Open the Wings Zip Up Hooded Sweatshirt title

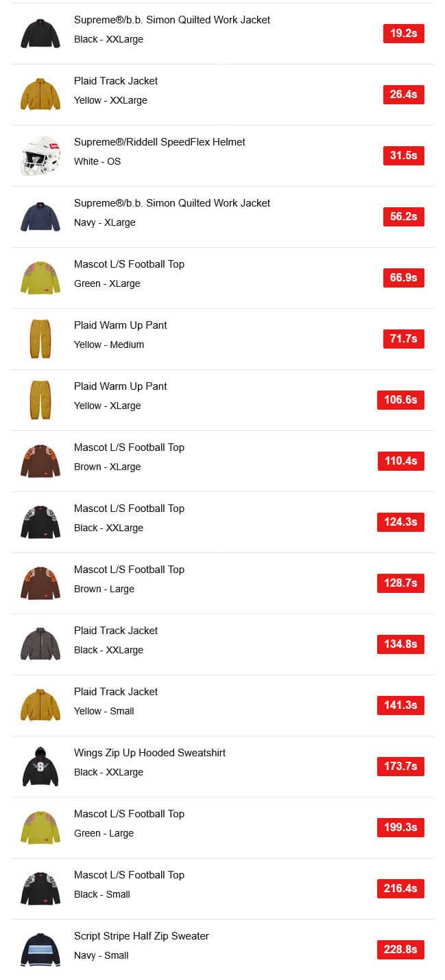click(x=149, y=753)
